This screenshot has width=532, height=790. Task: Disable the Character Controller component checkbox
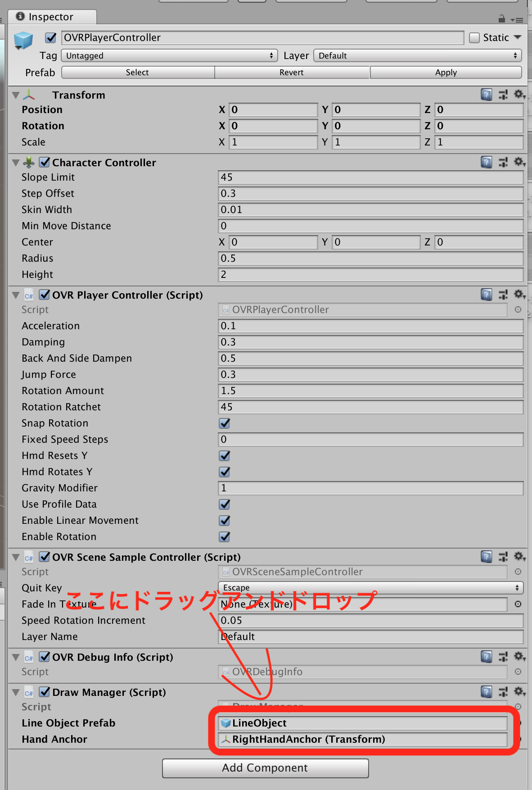45,162
